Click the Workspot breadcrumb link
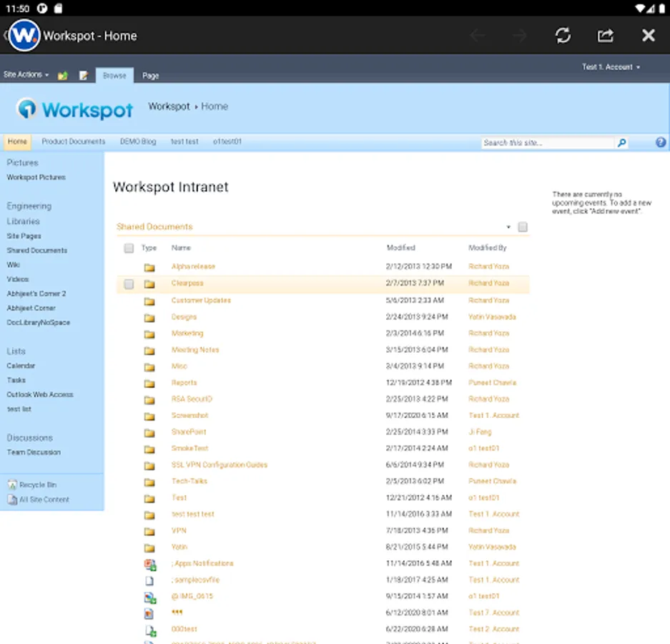This screenshot has width=670, height=644. coord(169,106)
